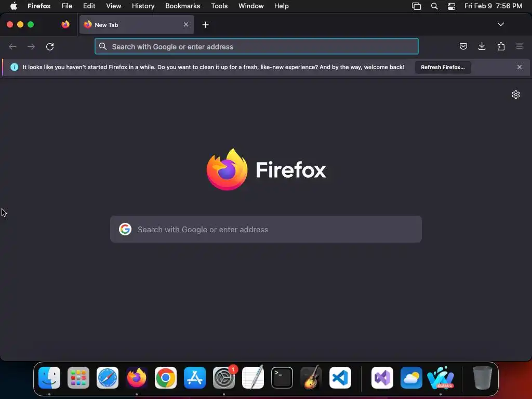
Task: Click the Firefox View pinned icon
Action: point(65,24)
